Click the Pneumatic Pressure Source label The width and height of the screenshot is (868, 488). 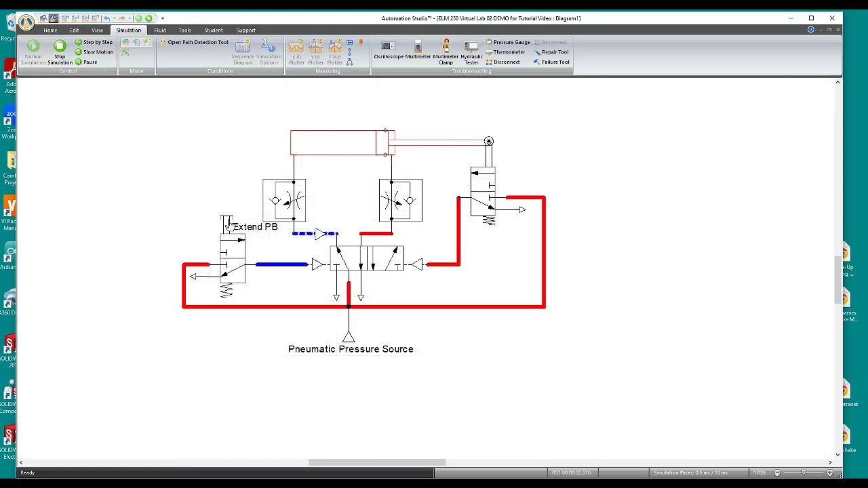351,349
